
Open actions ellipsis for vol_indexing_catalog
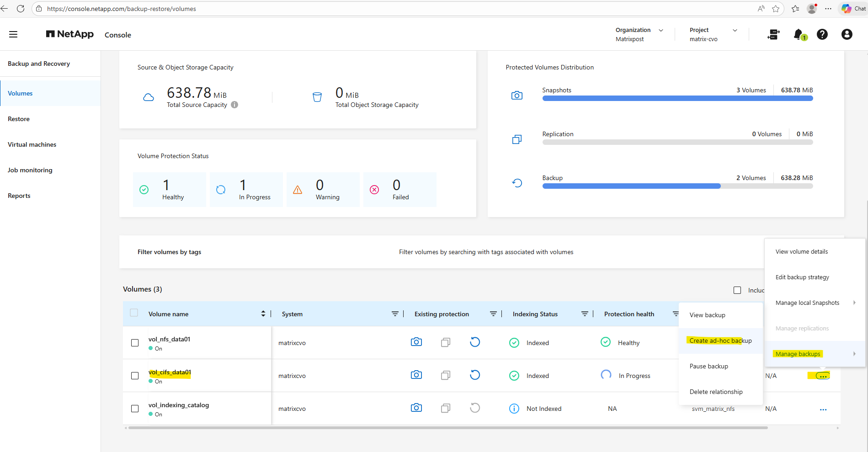pos(823,409)
